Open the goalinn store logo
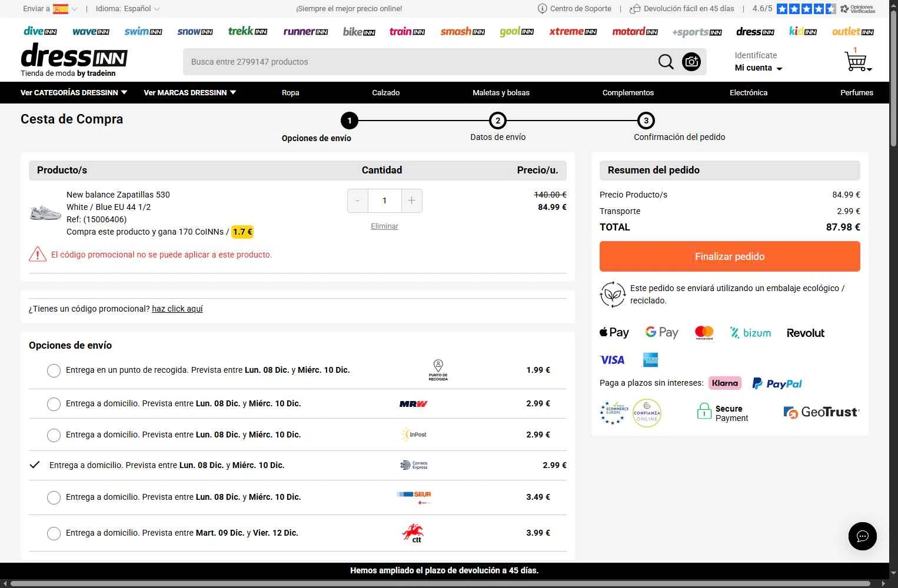Screen dimensions: 898x588 click(517, 31)
